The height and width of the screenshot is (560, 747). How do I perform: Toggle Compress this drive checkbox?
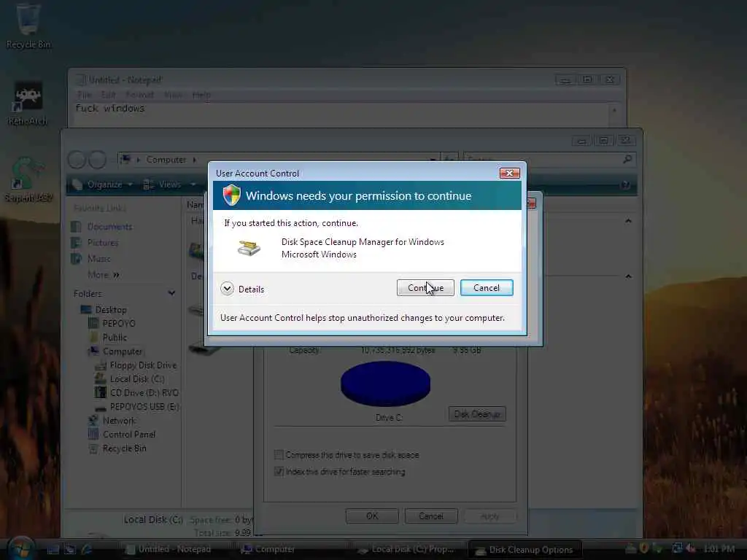click(279, 454)
